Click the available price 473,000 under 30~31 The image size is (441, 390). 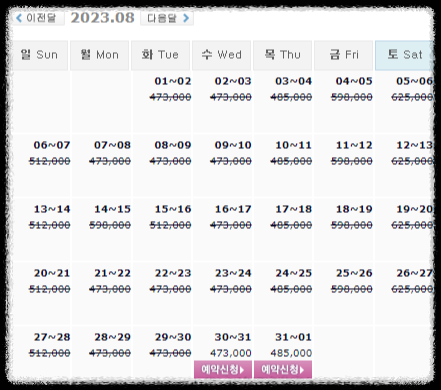pyautogui.click(x=231, y=353)
